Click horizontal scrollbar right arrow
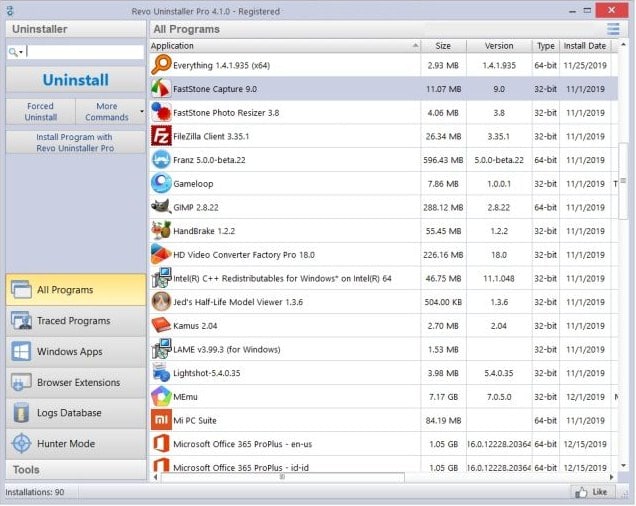The width and height of the screenshot is (636, 506). [x=612, y=477]
